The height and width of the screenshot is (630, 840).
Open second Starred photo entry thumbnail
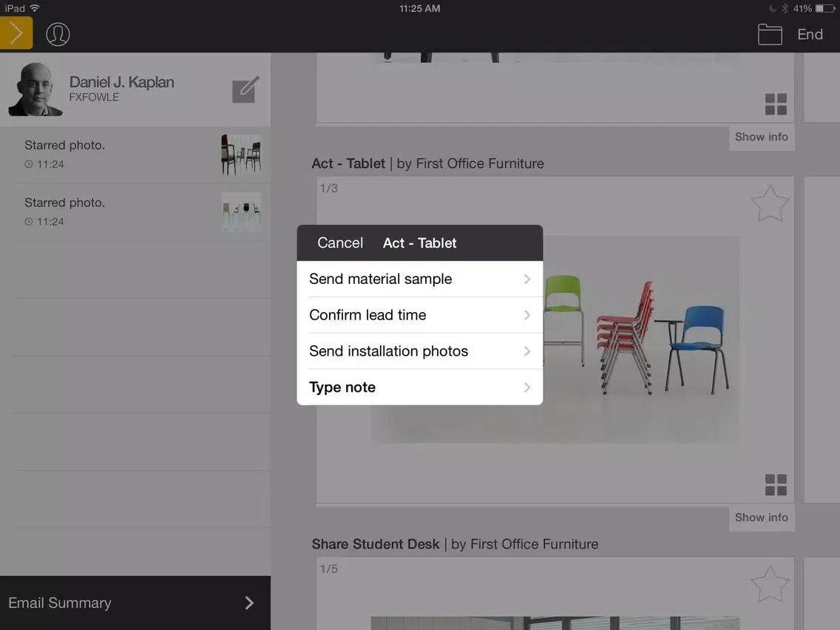pos(241,212)
